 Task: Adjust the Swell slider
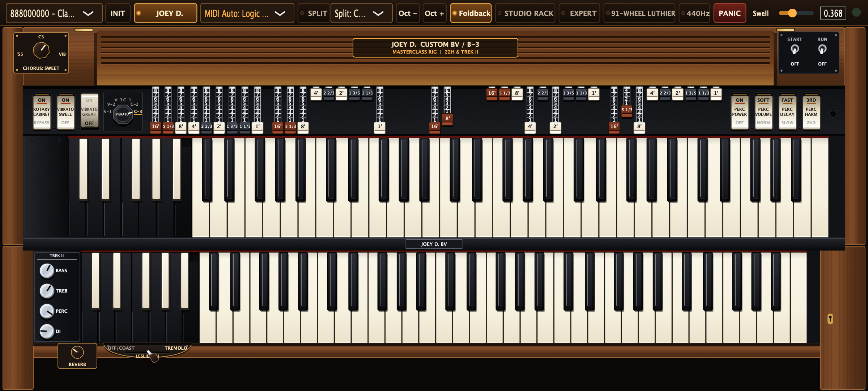pos(796,13)
